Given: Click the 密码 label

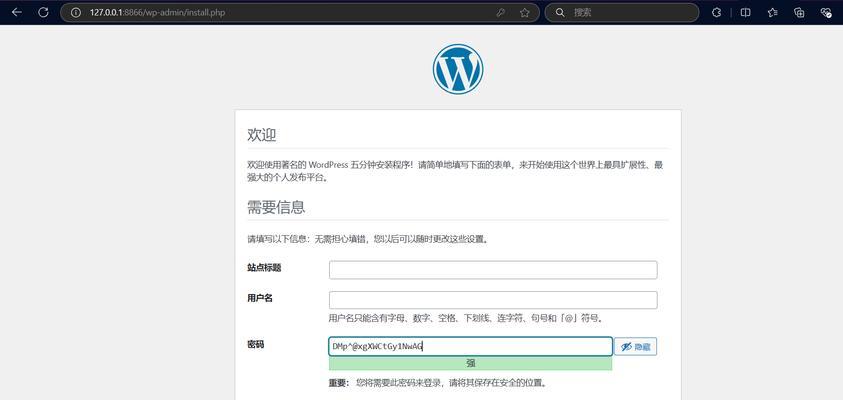Looking at the screenshot, I should (x=256, y=345).
